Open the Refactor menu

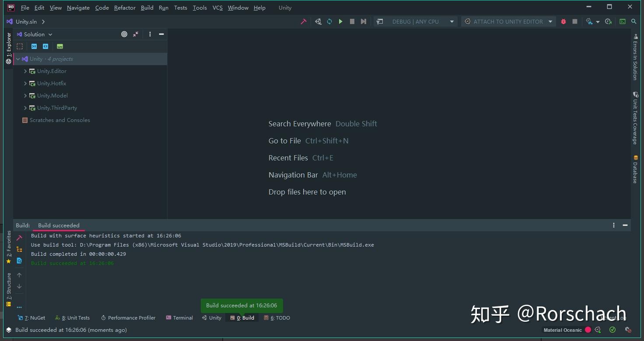[x=125, y=8]
